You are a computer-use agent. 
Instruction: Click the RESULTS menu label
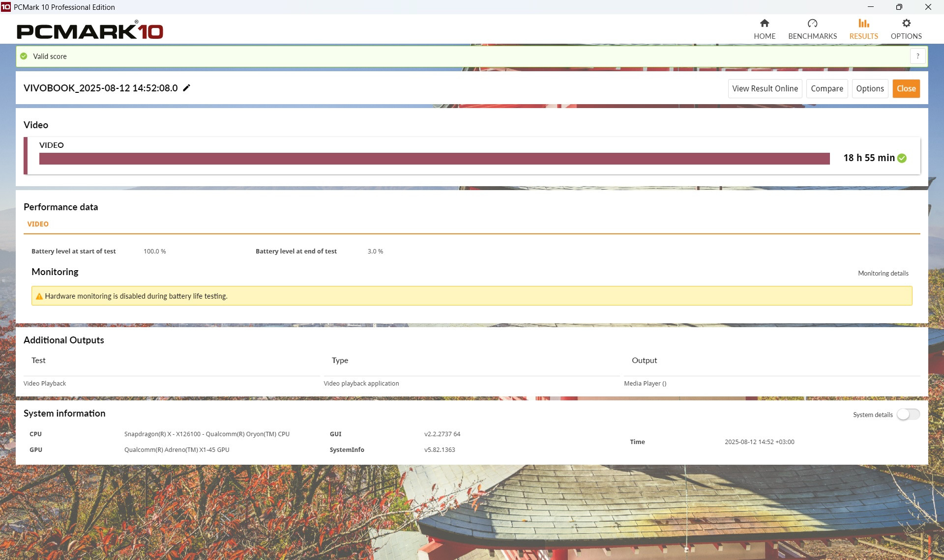[864, 36]
